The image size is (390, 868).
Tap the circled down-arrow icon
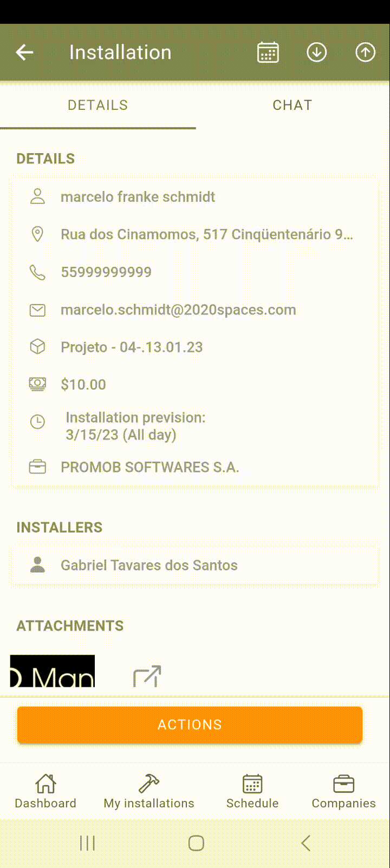point(317,52)
